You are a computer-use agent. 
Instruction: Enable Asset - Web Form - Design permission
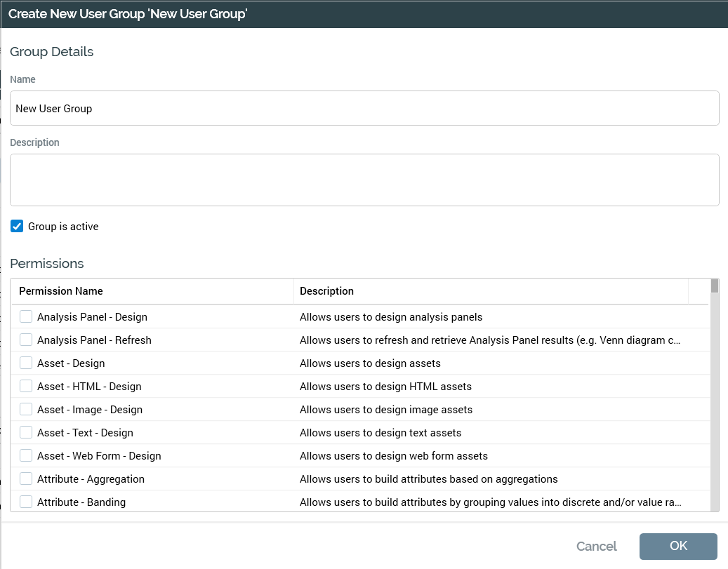click(x=26, y=456)
